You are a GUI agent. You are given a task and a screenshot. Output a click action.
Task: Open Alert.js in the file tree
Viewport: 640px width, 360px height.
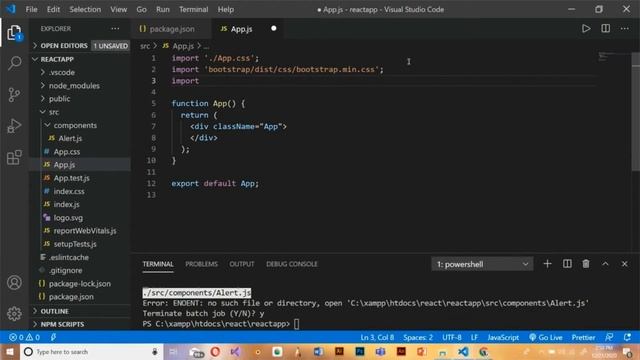81,138
